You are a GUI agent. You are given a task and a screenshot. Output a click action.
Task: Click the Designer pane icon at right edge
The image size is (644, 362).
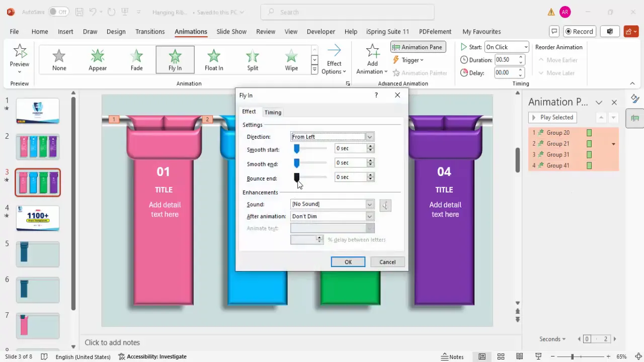[x=635, y=99]
